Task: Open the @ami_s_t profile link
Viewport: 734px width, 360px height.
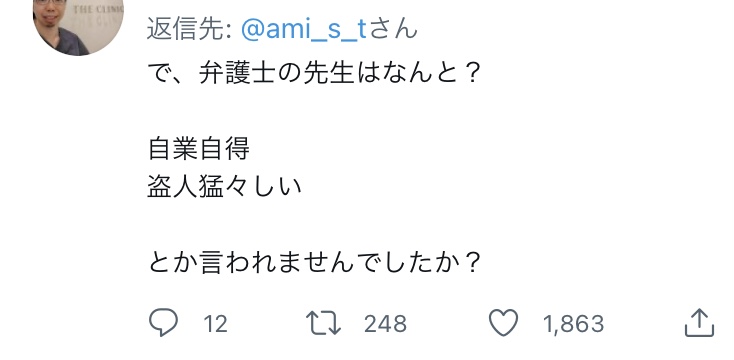Action: pos(303,29)
